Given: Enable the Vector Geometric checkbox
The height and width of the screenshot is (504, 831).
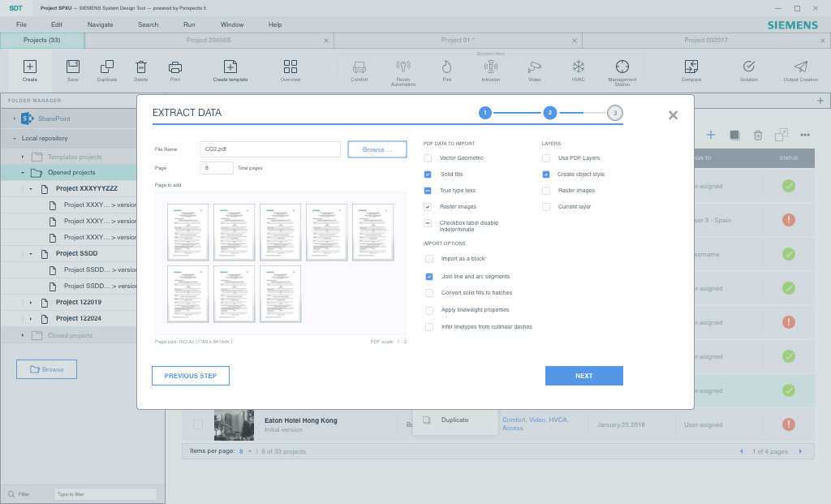Looking at the screenshot, I should pos(428,158).
